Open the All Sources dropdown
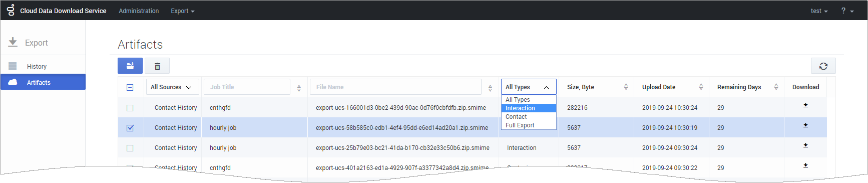This screenshot has height=183, width=868. coord(172,87)
